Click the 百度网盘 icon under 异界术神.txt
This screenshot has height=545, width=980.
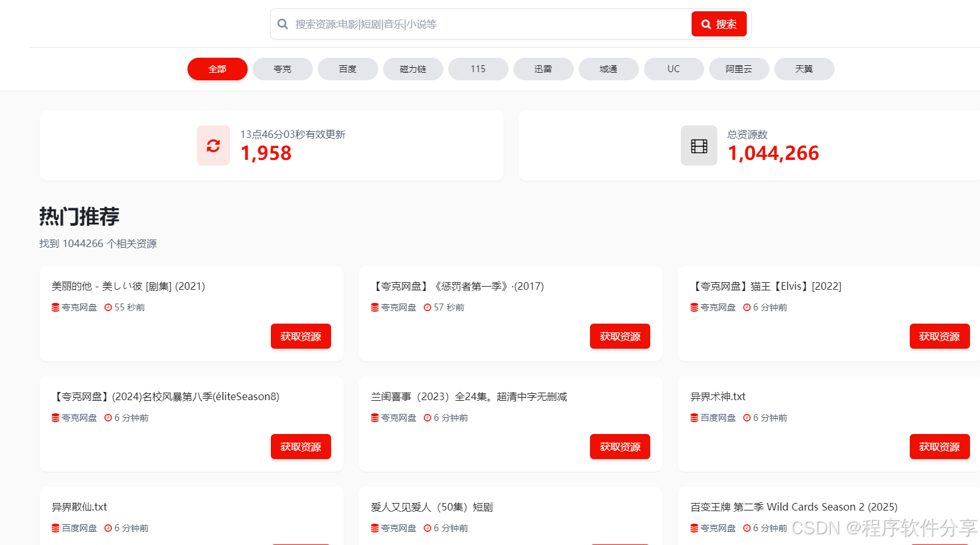pos(694,418)
